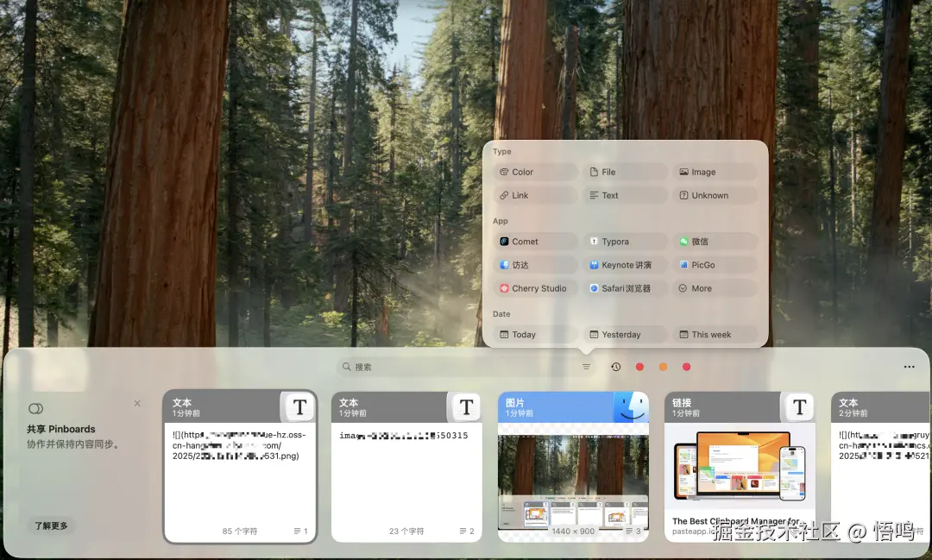Filter clips by Today
This screenshot has height=560, width=932.
point(536,335)
